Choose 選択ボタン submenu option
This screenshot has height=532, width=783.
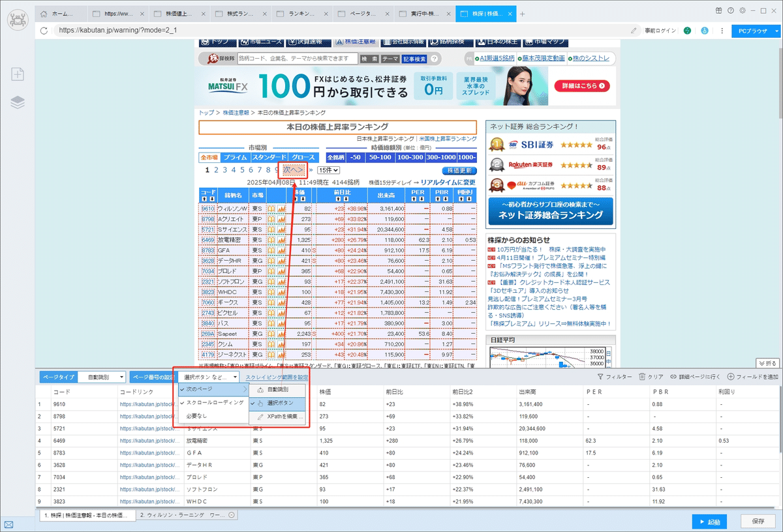click(277, 404)
